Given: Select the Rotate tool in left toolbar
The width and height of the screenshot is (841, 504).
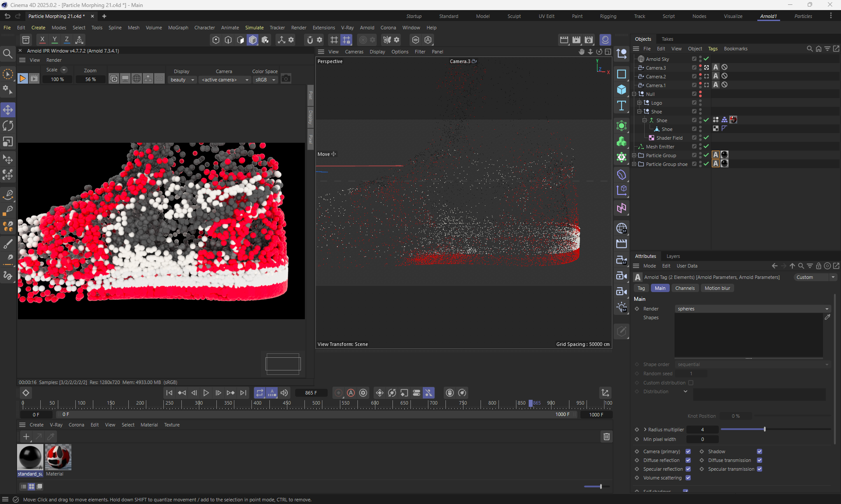Looking at the screenshot, I should [8, 126].
